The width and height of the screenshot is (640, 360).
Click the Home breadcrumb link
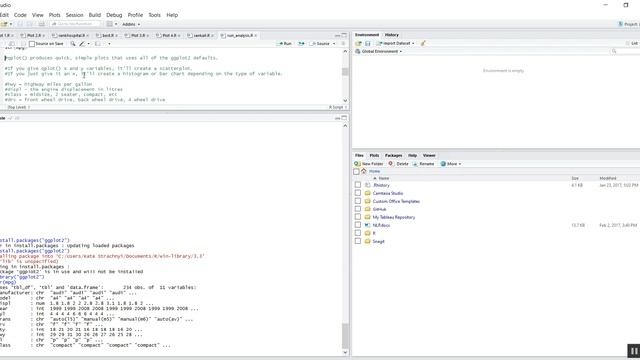(x=374, y=171)
